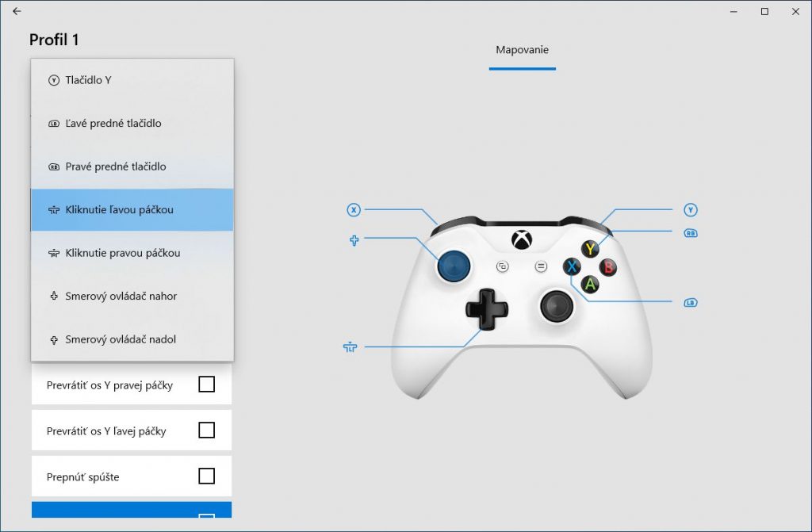Screen dimensions: 812x532
Task: Pick Kliknutie pravou páčkou entry
Action: click(x=132, y=253)
